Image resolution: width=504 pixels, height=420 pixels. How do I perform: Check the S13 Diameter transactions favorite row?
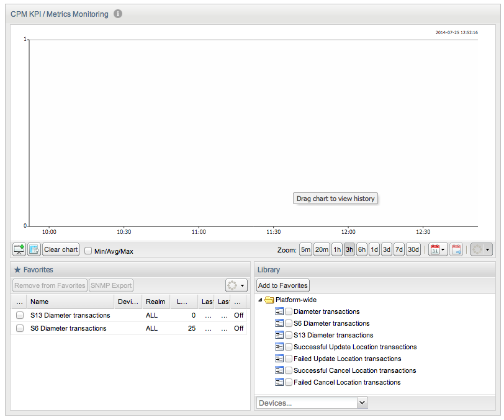(x=20, y=315)
